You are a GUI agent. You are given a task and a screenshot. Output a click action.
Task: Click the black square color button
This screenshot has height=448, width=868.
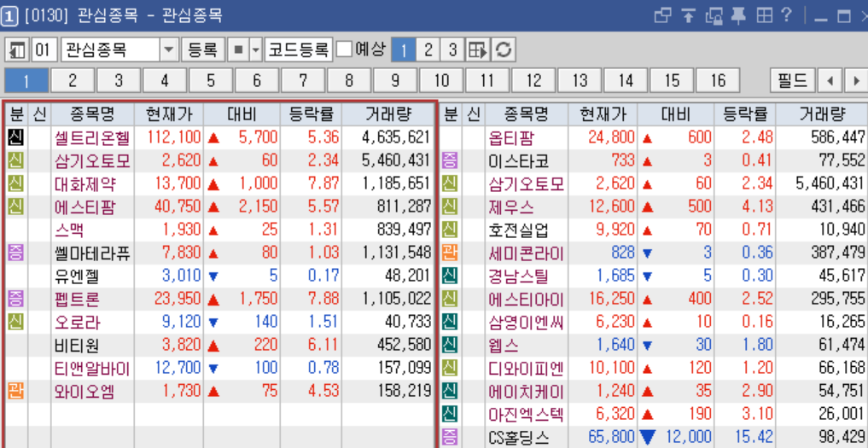(239, 50)
